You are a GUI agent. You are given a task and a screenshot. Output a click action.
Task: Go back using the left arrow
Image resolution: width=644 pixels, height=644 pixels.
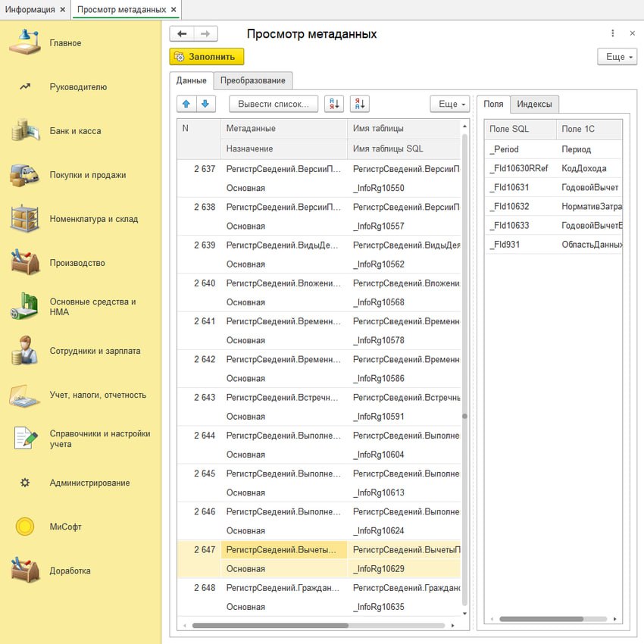tap(182, 34)
